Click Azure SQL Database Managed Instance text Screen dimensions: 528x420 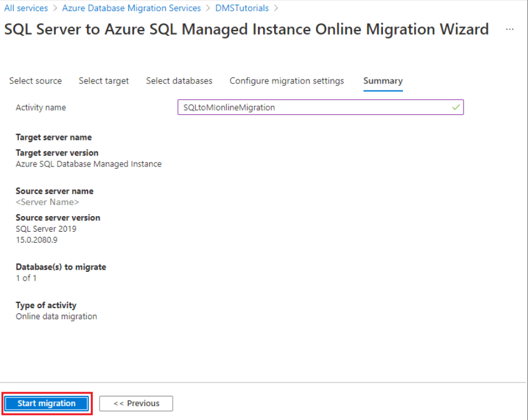(89, 164)
